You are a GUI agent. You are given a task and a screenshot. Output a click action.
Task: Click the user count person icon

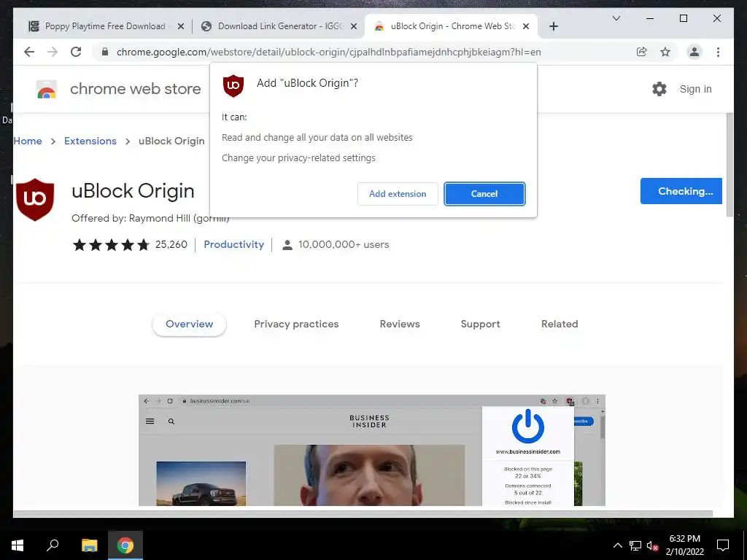coord(287,245)
